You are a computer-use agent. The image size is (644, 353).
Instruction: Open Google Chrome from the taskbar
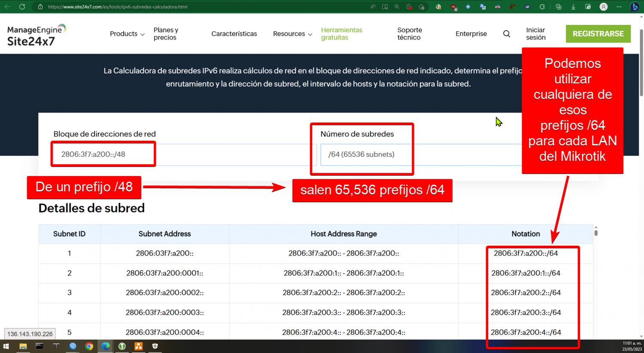89,346
